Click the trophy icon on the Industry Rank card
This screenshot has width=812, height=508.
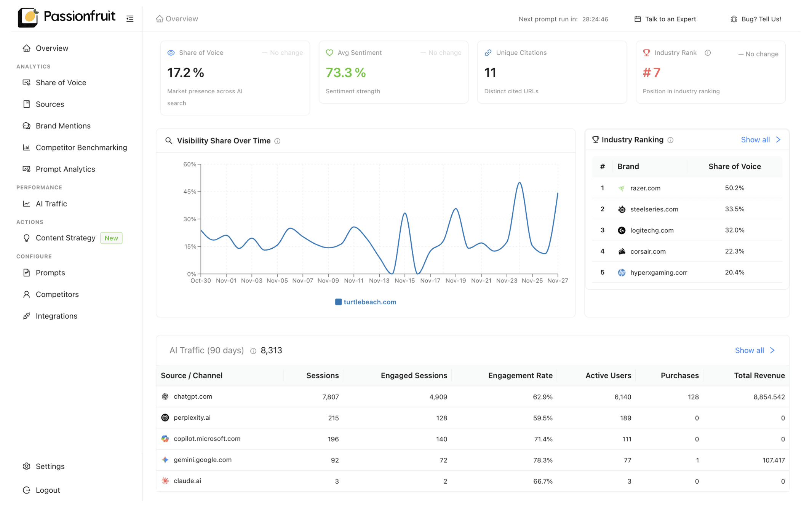point(646,53)
